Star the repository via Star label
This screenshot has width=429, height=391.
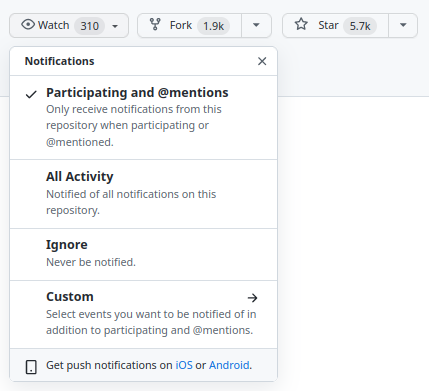click(x=328, y=25)
